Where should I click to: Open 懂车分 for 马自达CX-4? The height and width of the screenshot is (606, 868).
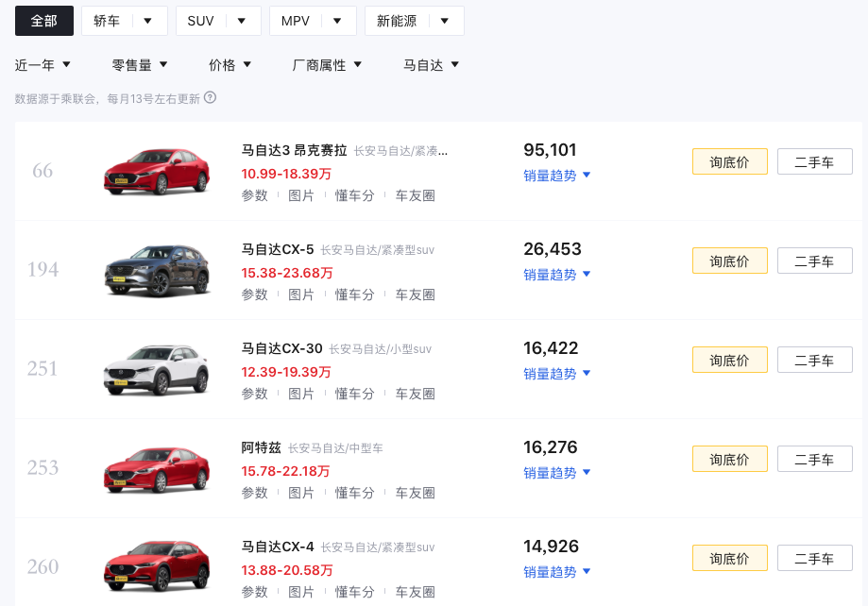pyautogui.click(x=355, y=592)
